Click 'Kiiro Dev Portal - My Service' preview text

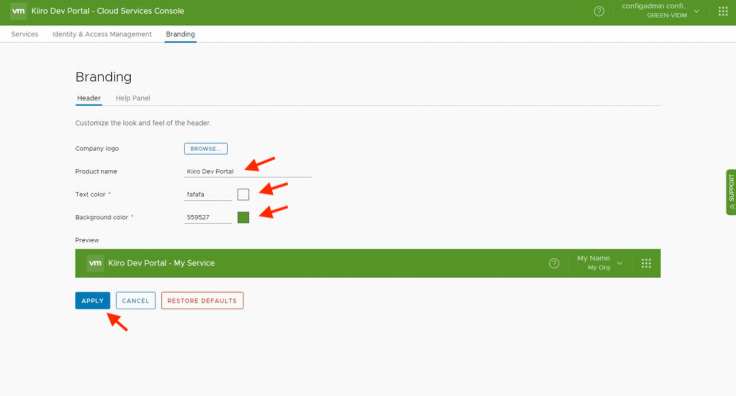click(161, 263)
